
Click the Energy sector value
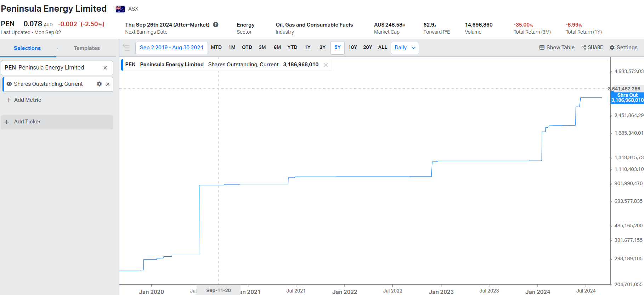point(245,25)
